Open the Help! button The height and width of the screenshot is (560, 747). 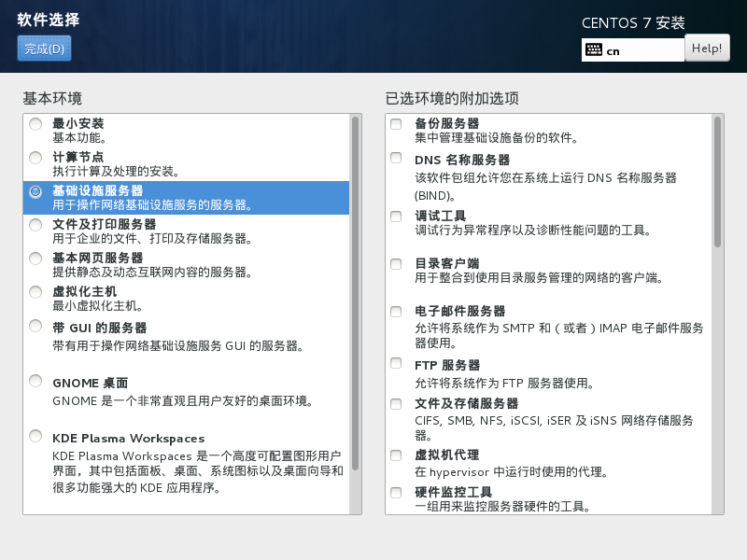(707, 49)
